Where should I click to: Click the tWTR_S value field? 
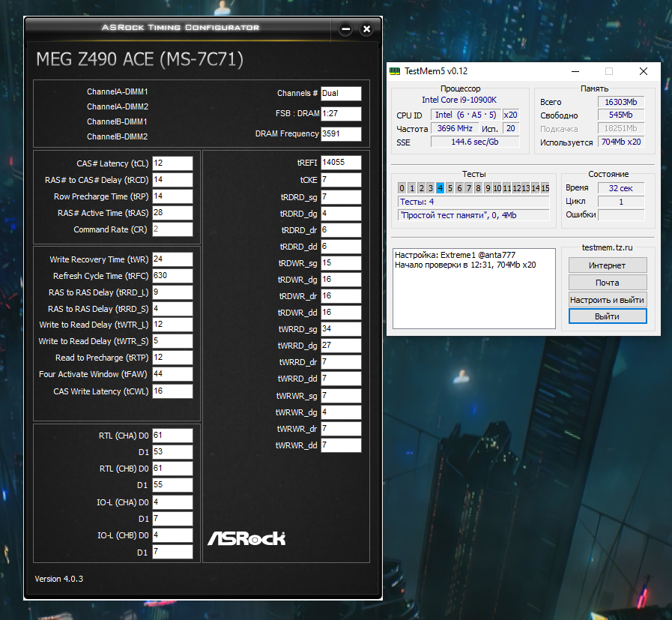coord(173,341)
